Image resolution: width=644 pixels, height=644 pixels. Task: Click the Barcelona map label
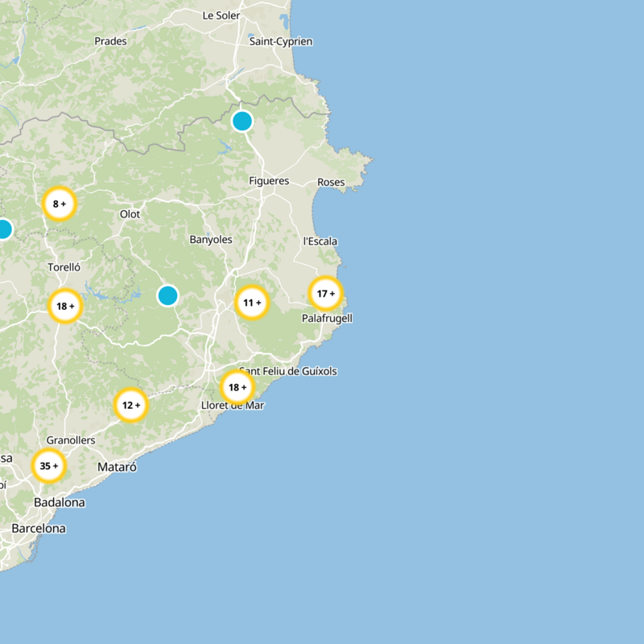(39, 528)
